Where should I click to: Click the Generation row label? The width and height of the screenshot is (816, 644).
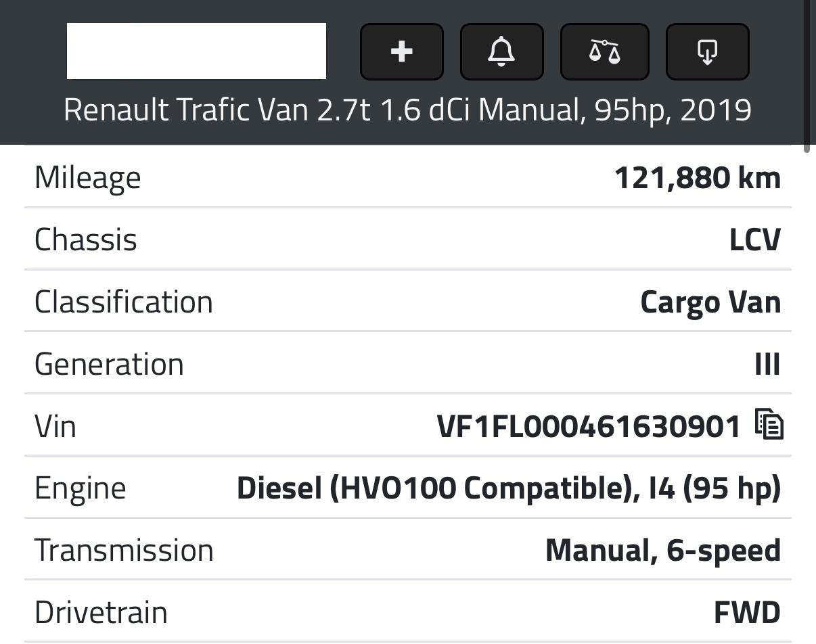109,365
